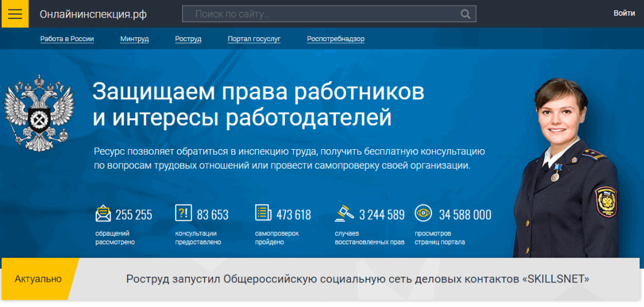
Task: Open the yellow hamburger menu
Action: pyautogui.click(x=14, y=14)
